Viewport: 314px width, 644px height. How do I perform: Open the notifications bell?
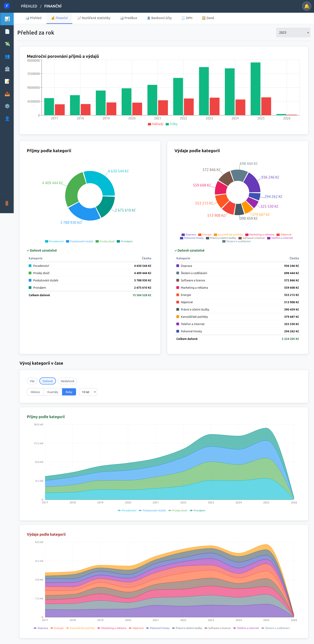tap(306, 6)
